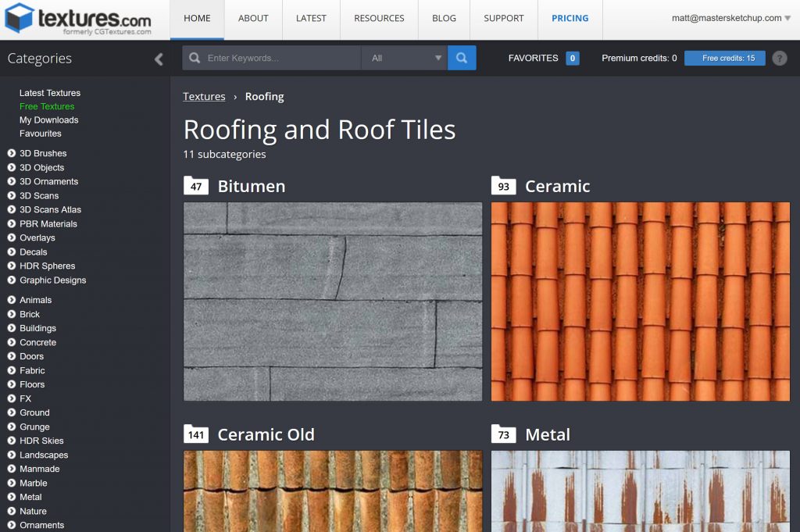This screenshot has height=532, width=800.
Task: Click the Free credits: 15 button
Action: [x=724, y=58]
